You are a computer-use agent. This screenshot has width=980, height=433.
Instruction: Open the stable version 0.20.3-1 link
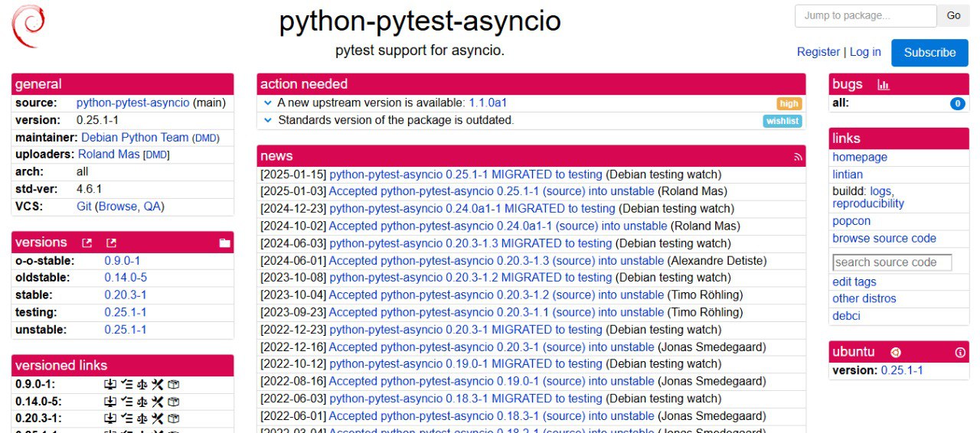pyautogui.click(x=126, y=295)
